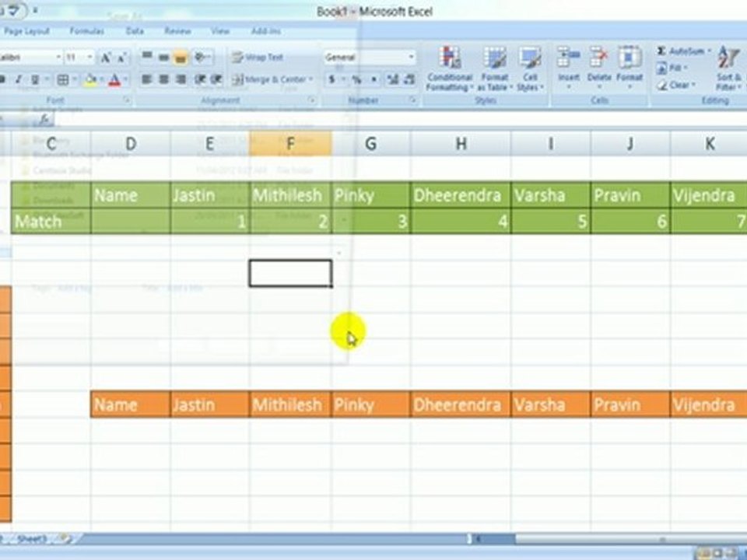Image resolution: width=747 pixels, height=560 pixels.
Task: Click the Orientation text-angle icon
Action: [201, 57]
